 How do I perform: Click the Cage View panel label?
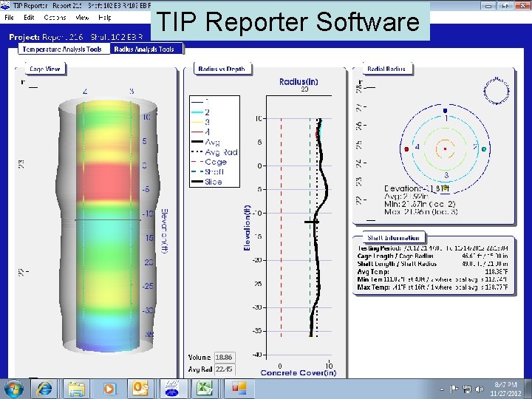pos(45,69)
